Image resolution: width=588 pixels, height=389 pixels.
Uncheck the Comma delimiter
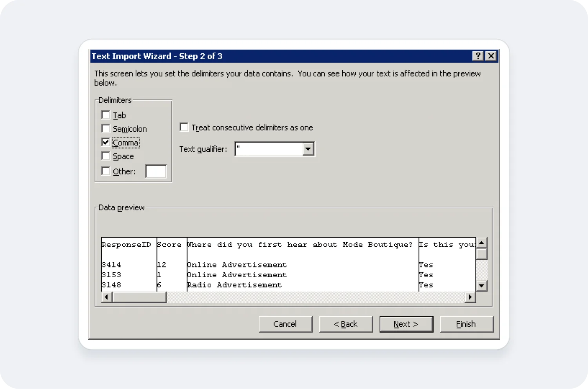pos(105,142)
